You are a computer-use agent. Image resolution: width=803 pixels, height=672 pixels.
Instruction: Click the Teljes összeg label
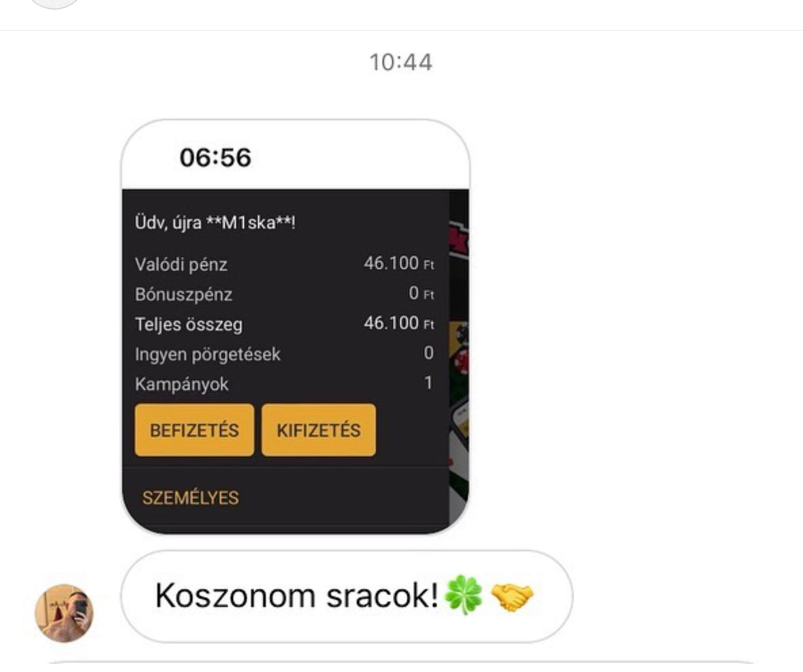[x=189, y=325]
